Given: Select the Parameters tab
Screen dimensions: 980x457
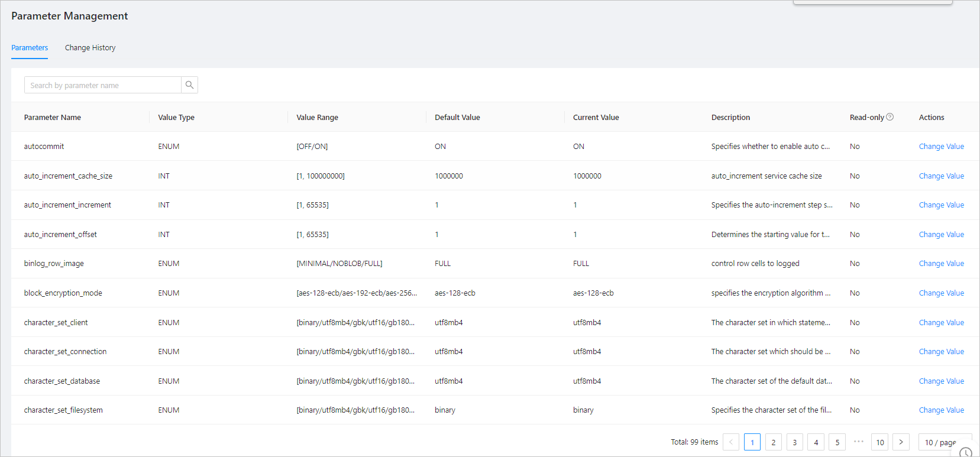Looking at the screenshot, I should (x=30, y=48).
